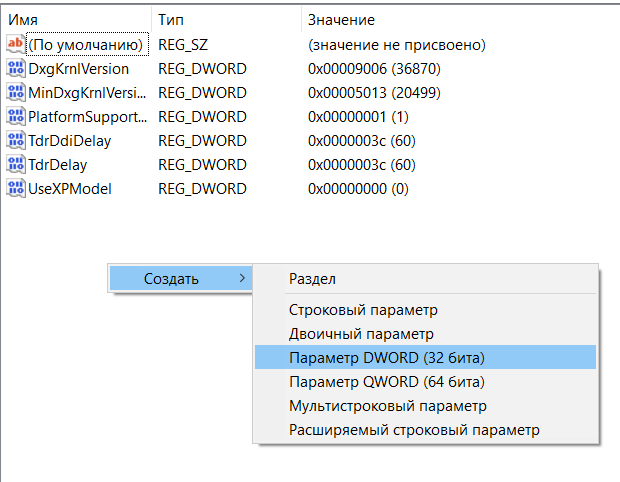620x482 pixels.
Task: Click the string icon beside (По умолчанию)
Action: (15, 45)
